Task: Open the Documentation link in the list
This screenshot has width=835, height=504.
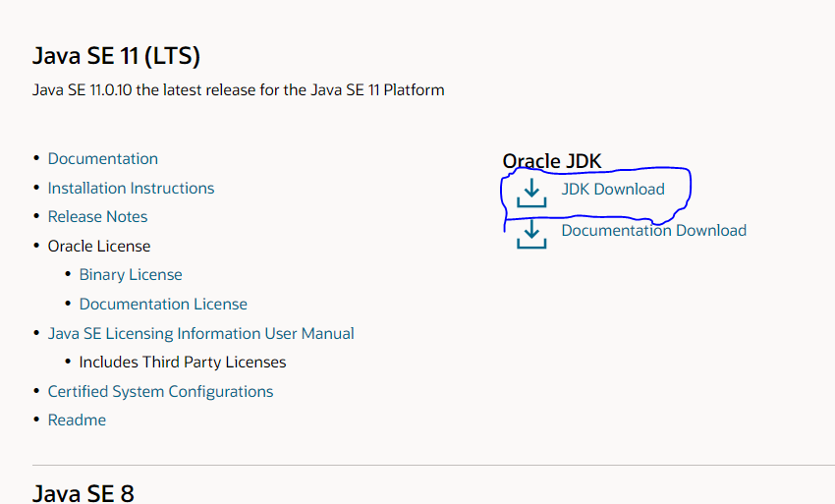Action: 103,159
